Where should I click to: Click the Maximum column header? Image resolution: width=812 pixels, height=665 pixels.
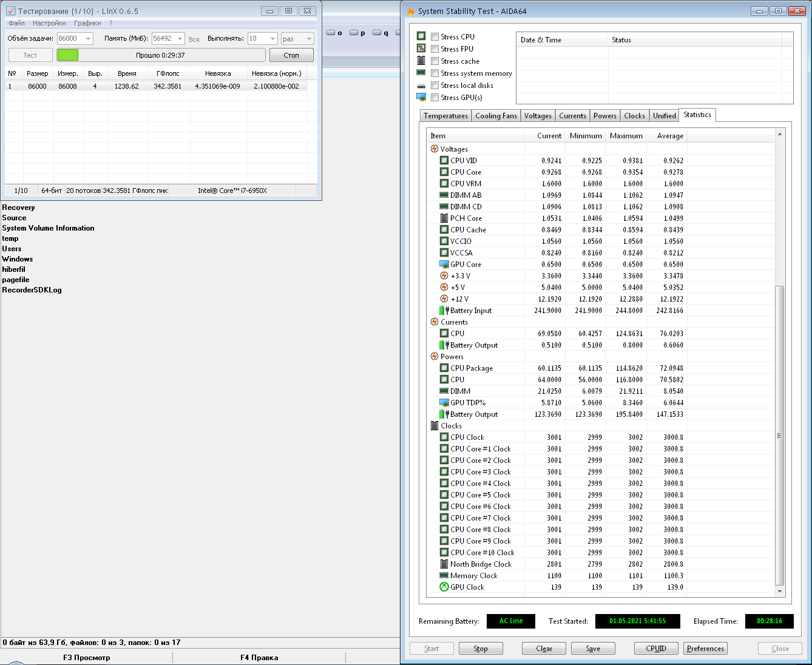tap(626, 136)
